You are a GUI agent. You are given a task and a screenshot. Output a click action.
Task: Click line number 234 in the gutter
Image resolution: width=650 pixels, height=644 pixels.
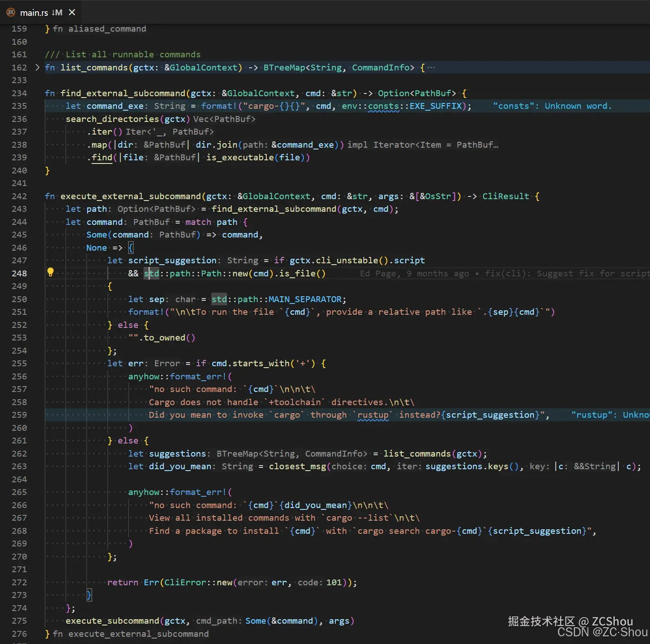click(x=19, y=93)
